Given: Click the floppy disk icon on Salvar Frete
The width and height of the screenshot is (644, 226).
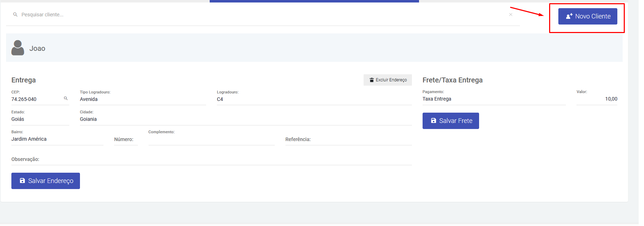Looking at the screenshot, I should coord(433,121).
